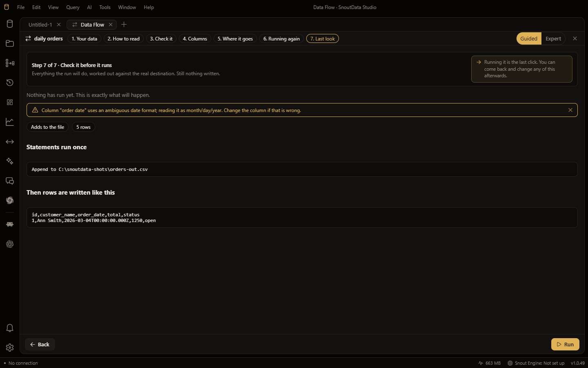Open the Tools menu

[105, 7]
